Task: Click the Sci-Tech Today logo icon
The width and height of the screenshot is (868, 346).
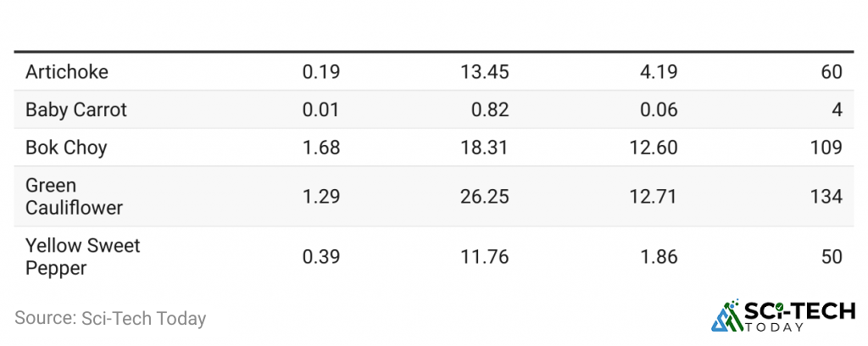Action: 726,315
